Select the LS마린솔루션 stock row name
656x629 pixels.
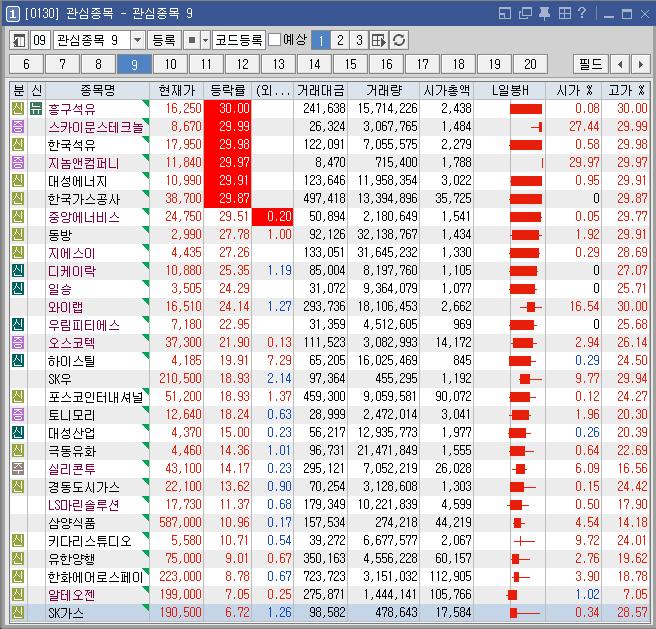[x=83, y=505]
